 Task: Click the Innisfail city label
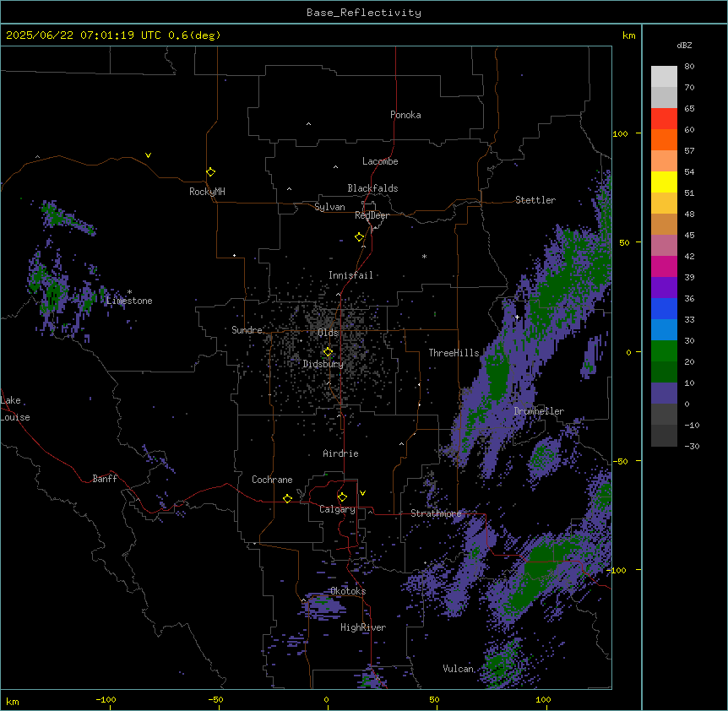coord(350,275)
